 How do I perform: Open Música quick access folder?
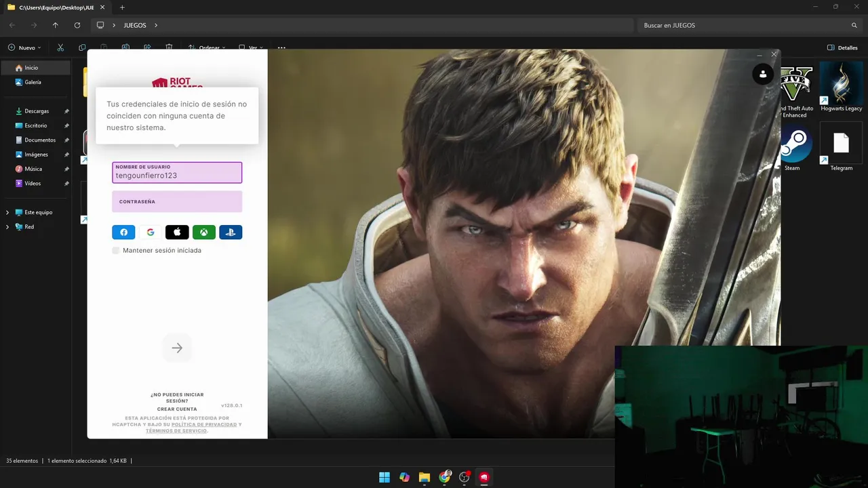coord(33,169)
